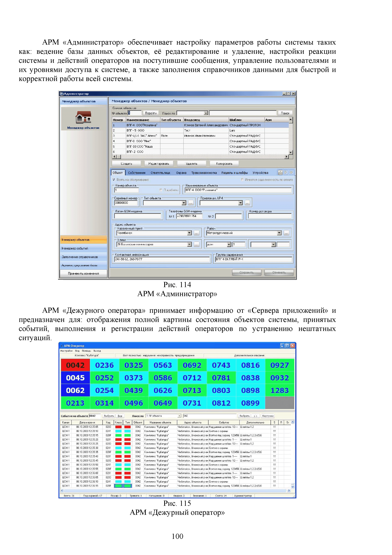
Task: Open Заполнение справочников in sidebar
Action: pos(83,257)
